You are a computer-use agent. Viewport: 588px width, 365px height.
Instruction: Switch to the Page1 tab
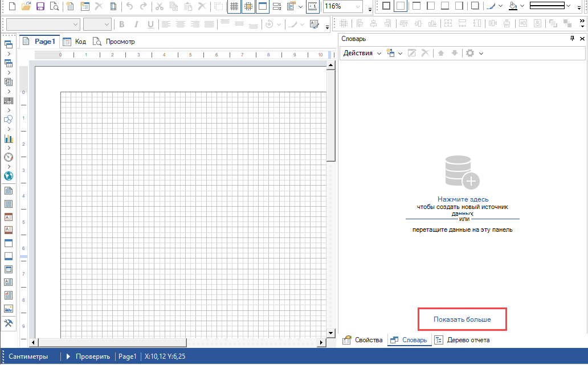39,42
